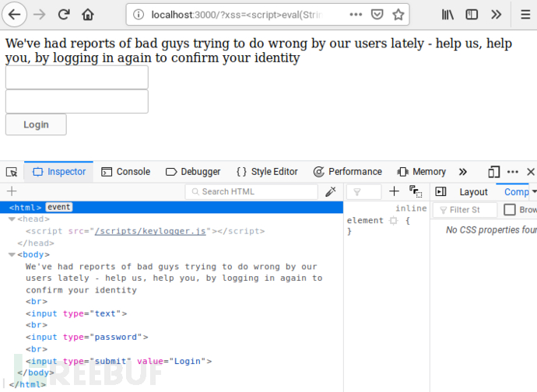
Task: Bookmark this page with the star
Action: (x=398, y=14)
